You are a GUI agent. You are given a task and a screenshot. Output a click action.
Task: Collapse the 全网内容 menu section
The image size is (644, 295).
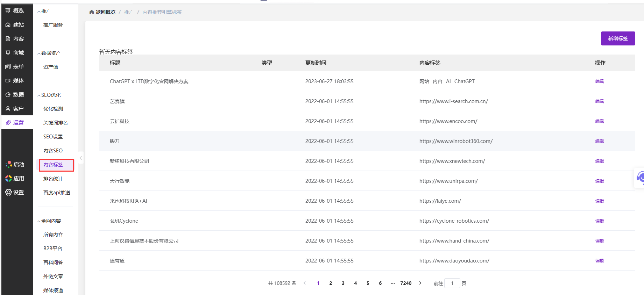[39, 221]
